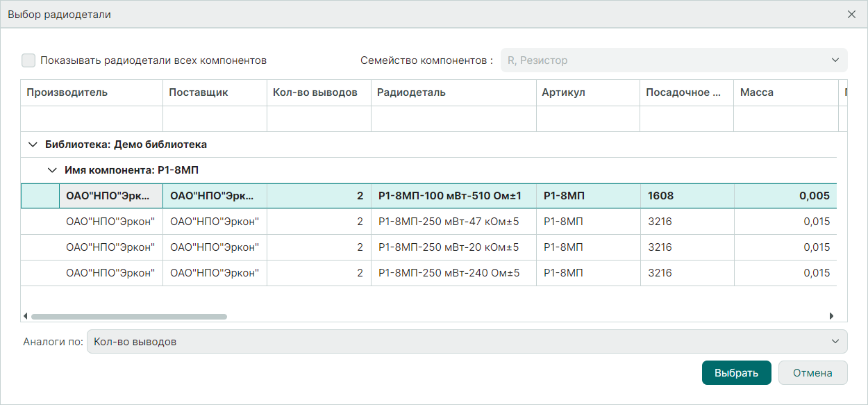868x405 pixels.
Task: Collapse Библиотека: Демо библиотека group
Action: (32, 144)
